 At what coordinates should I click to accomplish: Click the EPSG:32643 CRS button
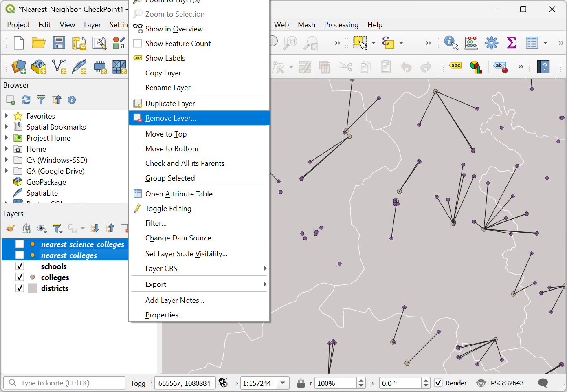click(500, 383)
